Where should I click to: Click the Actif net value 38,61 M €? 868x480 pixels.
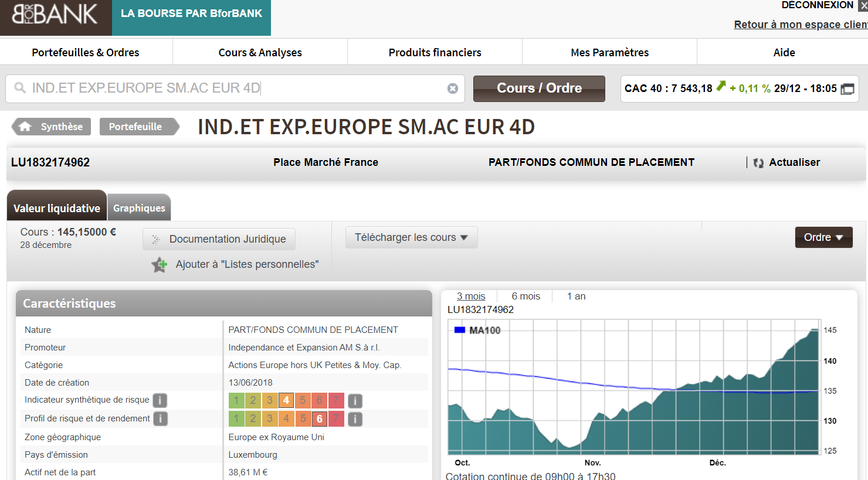point(248,472)
